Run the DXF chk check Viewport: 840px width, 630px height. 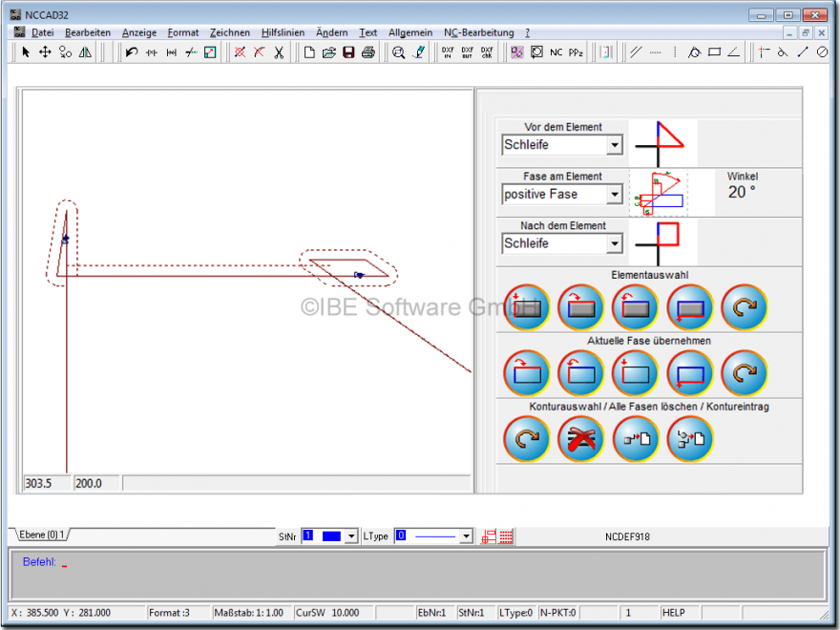click(487, 52)
